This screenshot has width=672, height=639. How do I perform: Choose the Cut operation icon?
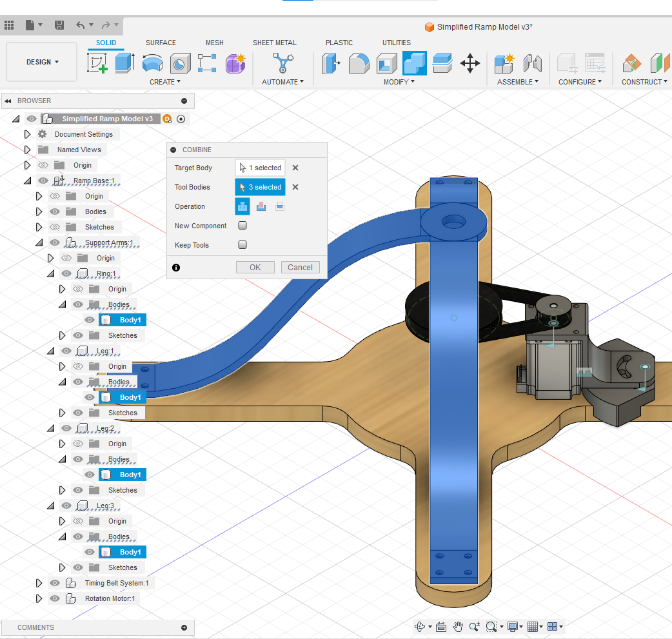[261, 206]
